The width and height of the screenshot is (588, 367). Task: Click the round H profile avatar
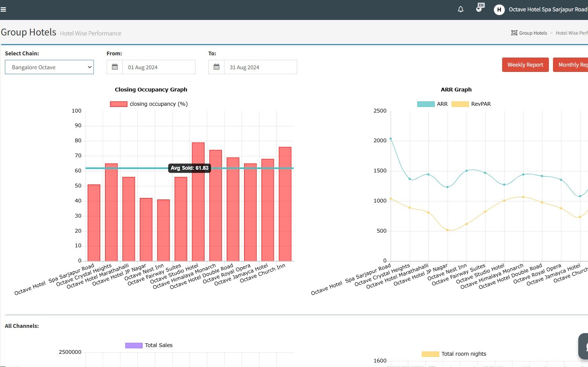click(499, 10)
